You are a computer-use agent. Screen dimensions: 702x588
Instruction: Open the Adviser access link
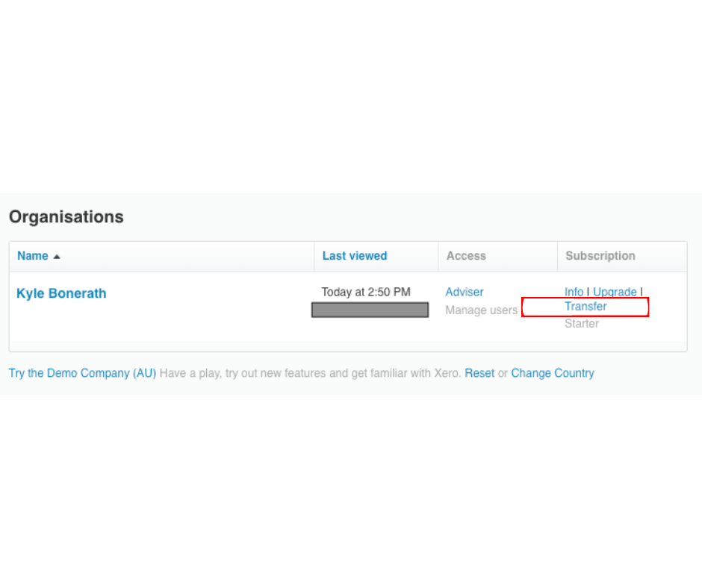(464, 292)
